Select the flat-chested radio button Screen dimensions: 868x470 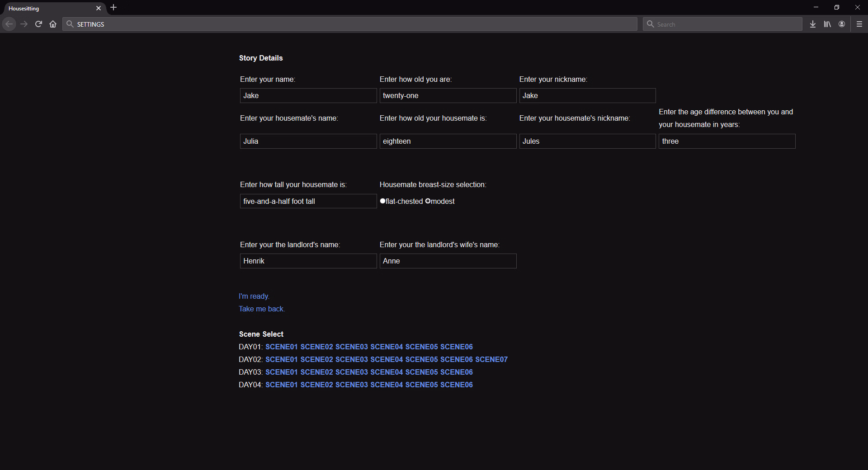[x=383, y=201]
